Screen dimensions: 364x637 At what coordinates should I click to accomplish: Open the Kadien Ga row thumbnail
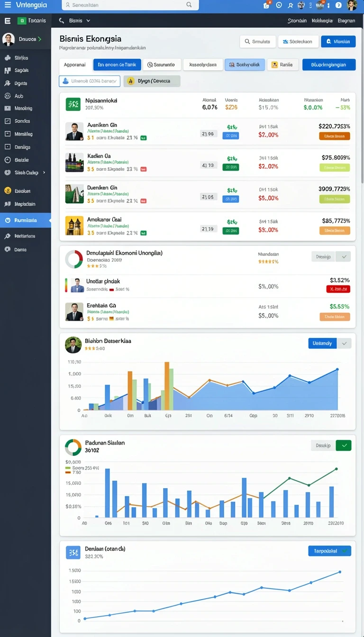click(74, 163)
